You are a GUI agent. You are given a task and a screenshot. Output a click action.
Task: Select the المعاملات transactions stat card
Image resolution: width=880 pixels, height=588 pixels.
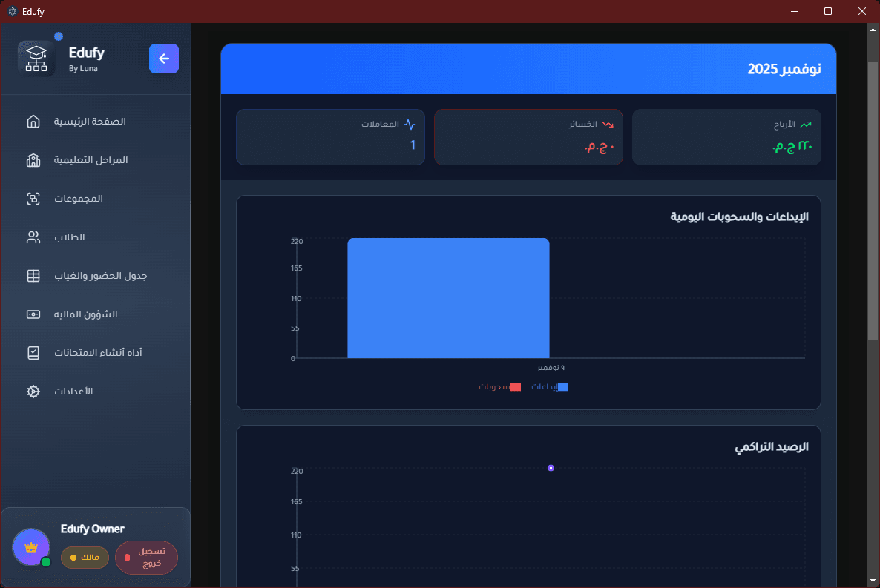pyautogui.click(x=330, y=137)
